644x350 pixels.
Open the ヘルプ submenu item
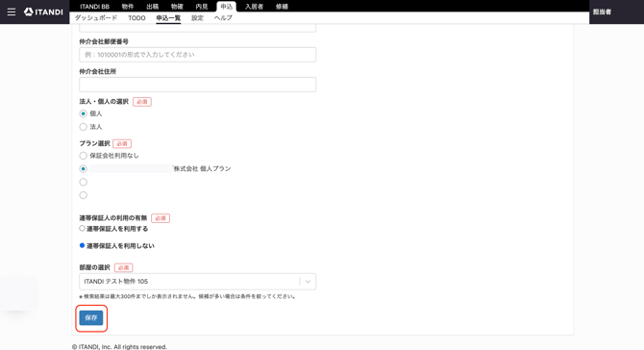click(223, 18)
